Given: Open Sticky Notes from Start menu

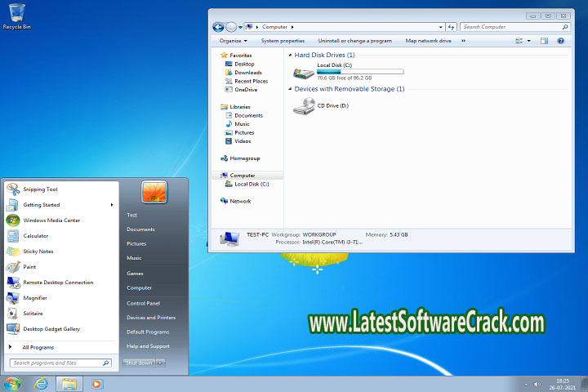Looking at the screenshot, I should point(38,252).
